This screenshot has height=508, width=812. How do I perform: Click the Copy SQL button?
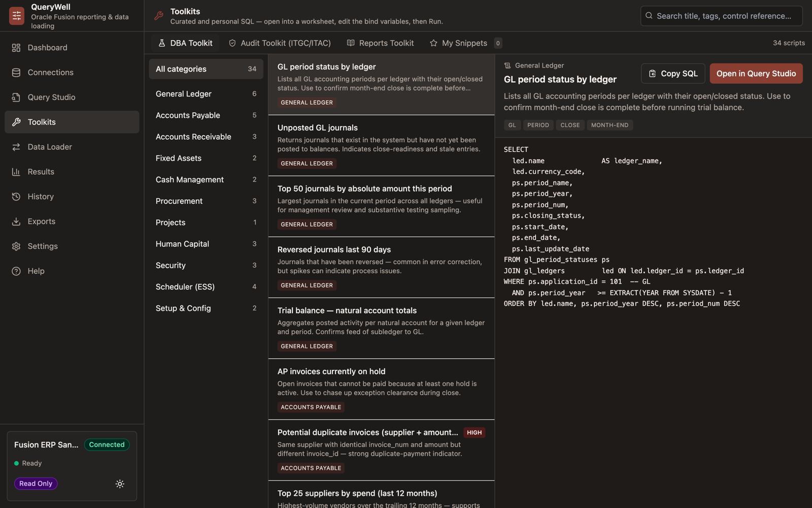click(673, 74)
